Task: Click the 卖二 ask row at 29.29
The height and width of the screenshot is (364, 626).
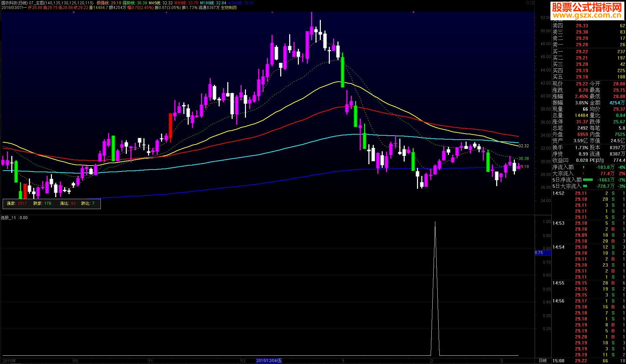Action: [589, 38]
